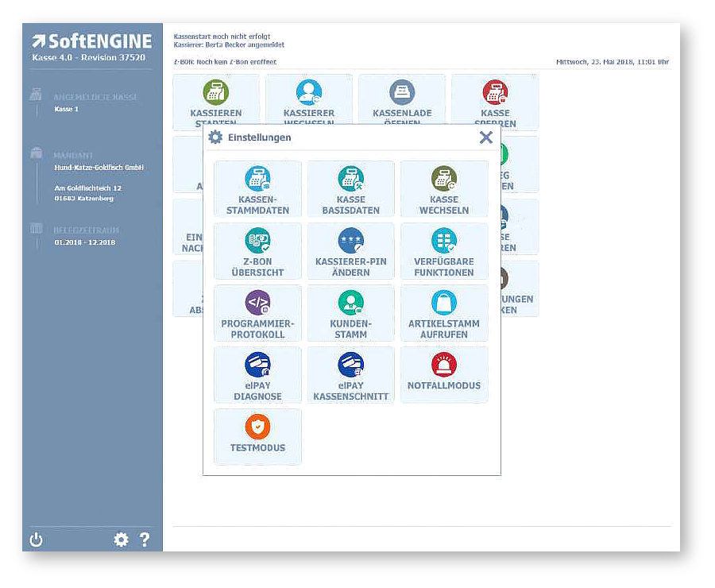The image size is (715, 588).
Task: Click Kassierer Wechseln tile in main window
Action: (309, 101)
